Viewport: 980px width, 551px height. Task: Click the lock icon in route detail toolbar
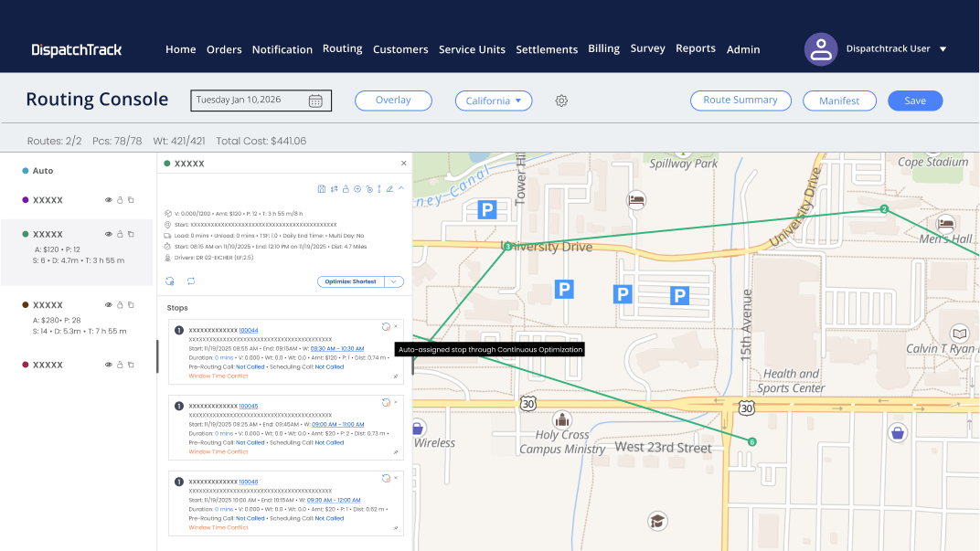point(346,188)
